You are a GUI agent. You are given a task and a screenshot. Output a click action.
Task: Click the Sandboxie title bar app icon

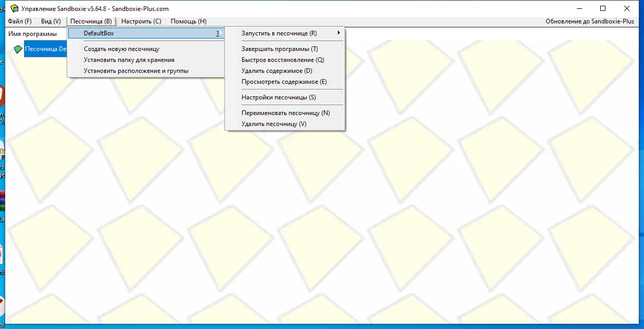tap(15, 8)
